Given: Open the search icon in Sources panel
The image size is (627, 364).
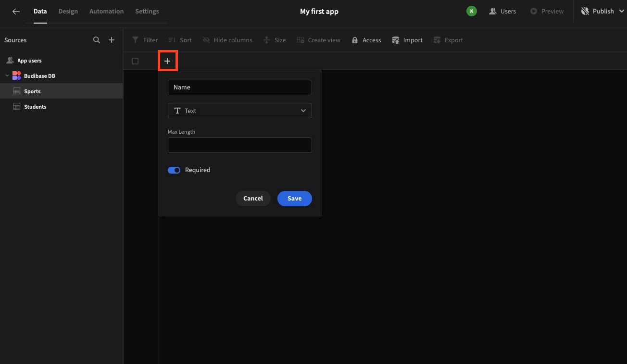Looking at the screenshot, I should pyautogui.click(x=97, y=40).
